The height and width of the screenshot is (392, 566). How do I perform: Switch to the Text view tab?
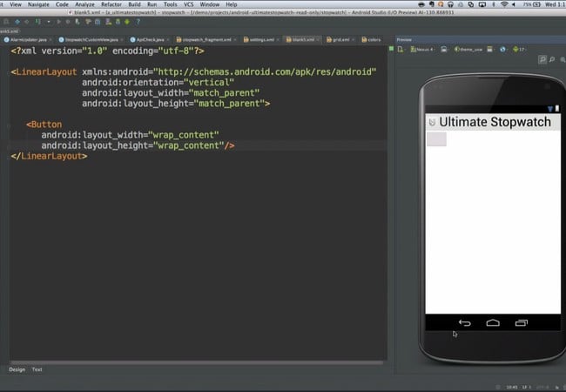[37, 369]
